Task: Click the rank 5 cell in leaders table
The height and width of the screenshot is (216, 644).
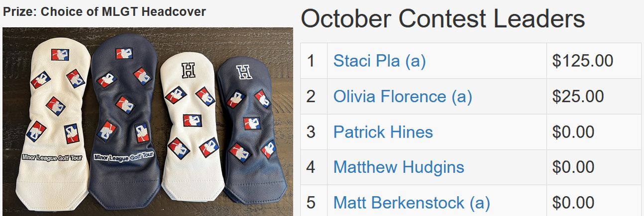Action: (314, 203)
